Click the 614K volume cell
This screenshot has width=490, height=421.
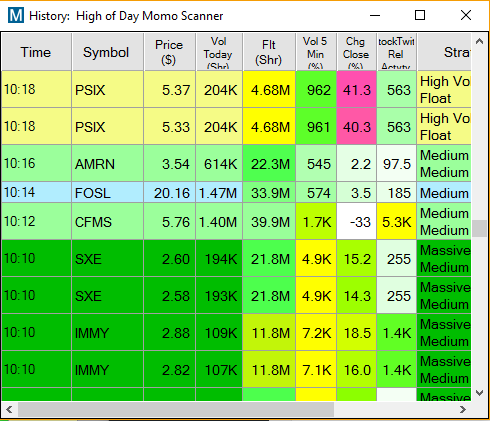[x=219, y=164]
